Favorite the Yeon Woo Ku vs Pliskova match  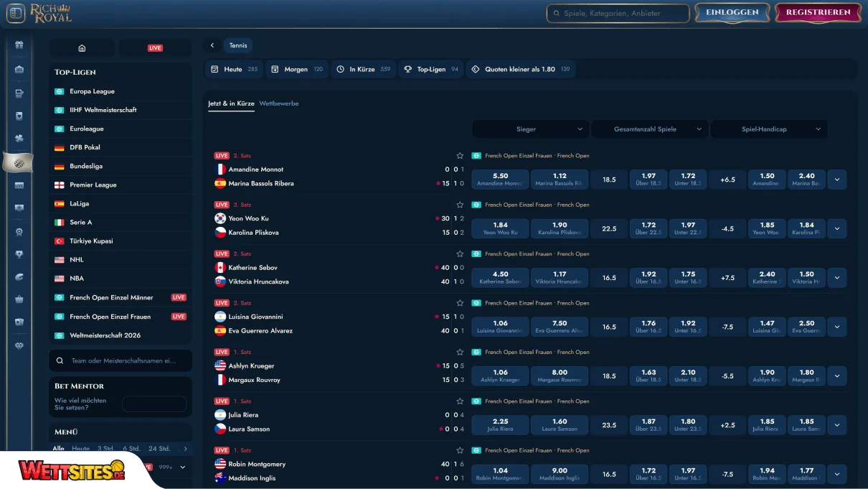tap(460, 205)
